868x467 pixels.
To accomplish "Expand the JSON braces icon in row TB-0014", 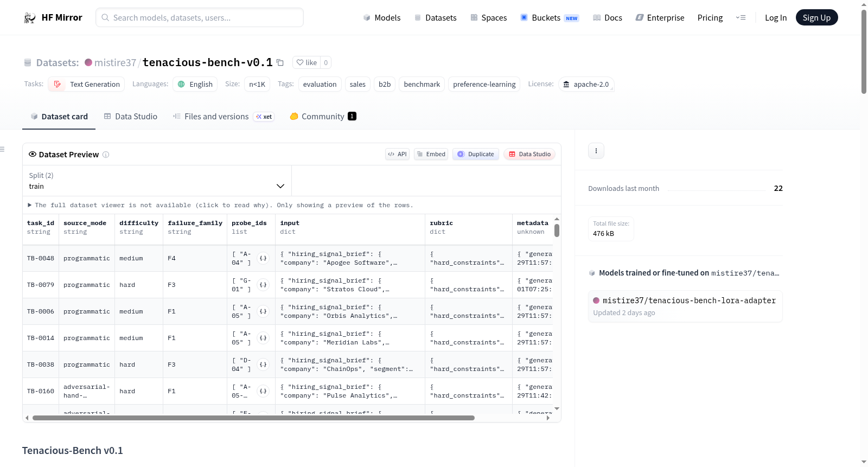I will (x=263, y=338).
